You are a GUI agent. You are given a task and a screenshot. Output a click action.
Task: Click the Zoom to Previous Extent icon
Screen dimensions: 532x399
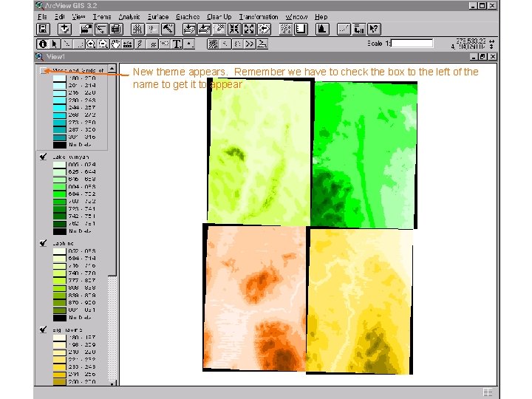click(x=265, y=29)
